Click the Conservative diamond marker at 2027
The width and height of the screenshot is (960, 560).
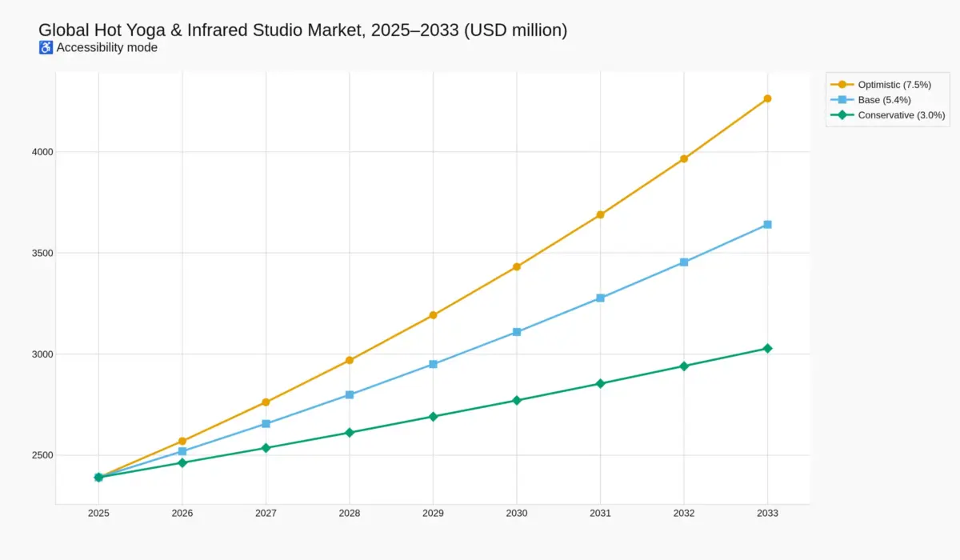pos(266,448)
